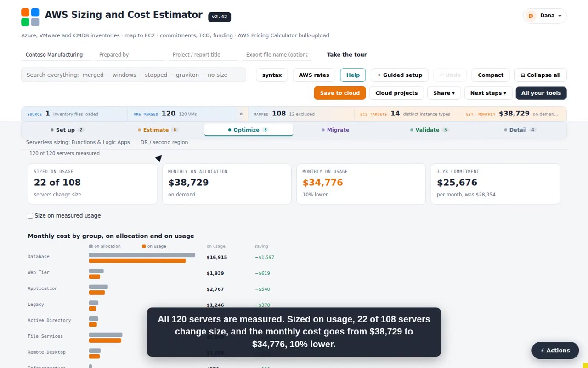
Task: Click Collapse all
Action: 541,75
